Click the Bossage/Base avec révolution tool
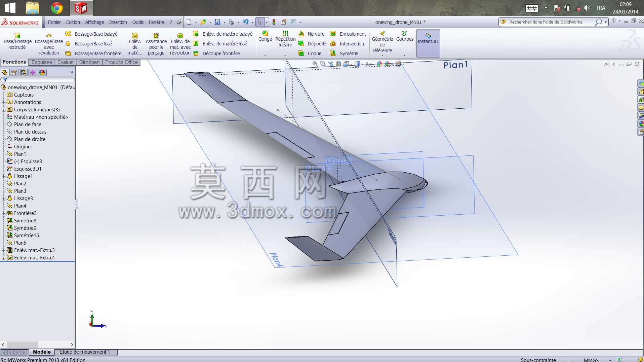Screen dimensions: 644x362 point(49,44)
